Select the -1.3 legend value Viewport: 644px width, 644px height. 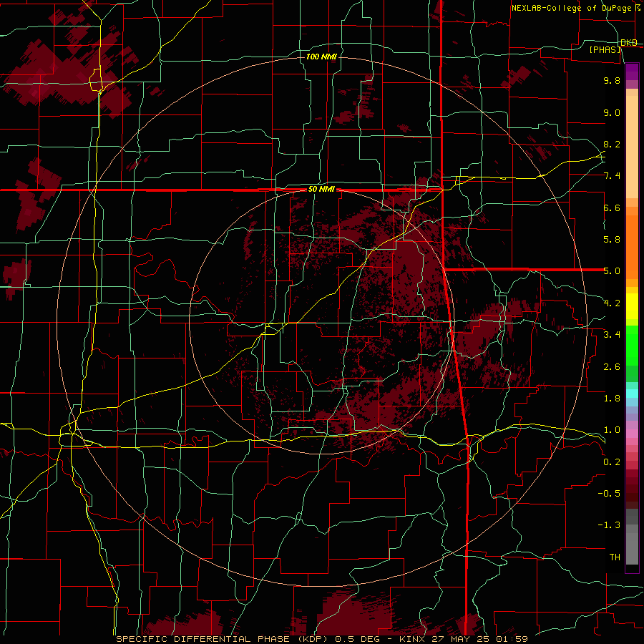coord(609,525)
